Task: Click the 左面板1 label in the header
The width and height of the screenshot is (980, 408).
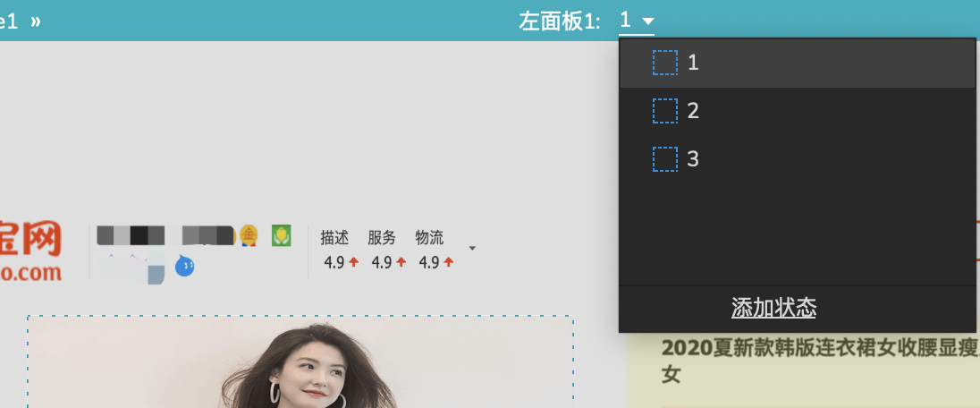Action: tap(559, 21)
